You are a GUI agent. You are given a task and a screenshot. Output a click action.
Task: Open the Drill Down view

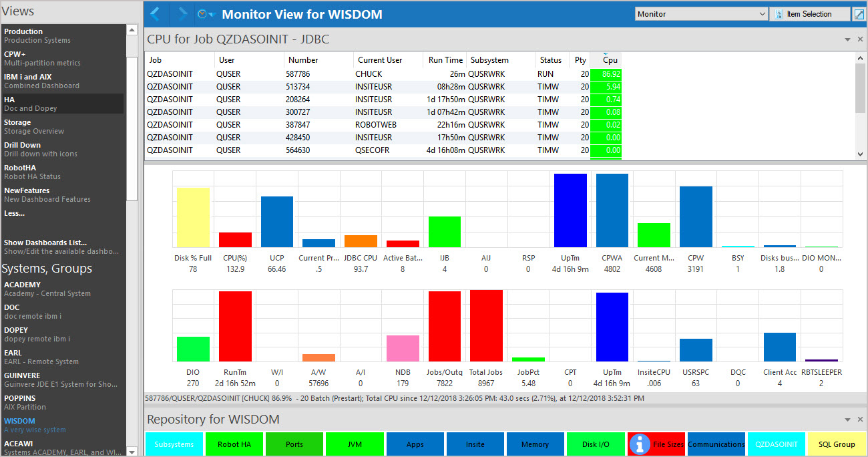(x=63, y=149)
